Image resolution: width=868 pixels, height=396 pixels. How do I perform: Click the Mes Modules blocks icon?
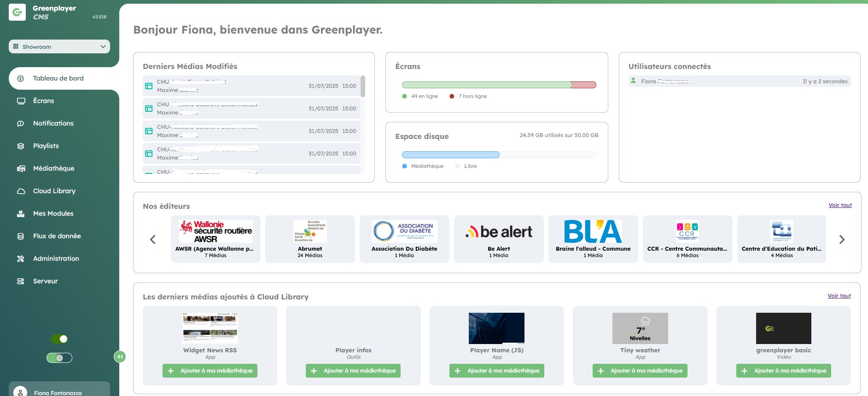pos(21,213)
